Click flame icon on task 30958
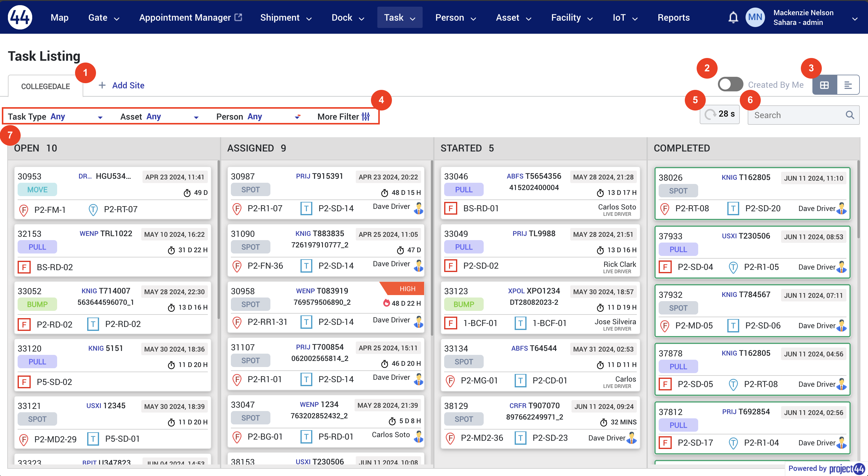Screen dimensions: 868x476 [386, 303]
